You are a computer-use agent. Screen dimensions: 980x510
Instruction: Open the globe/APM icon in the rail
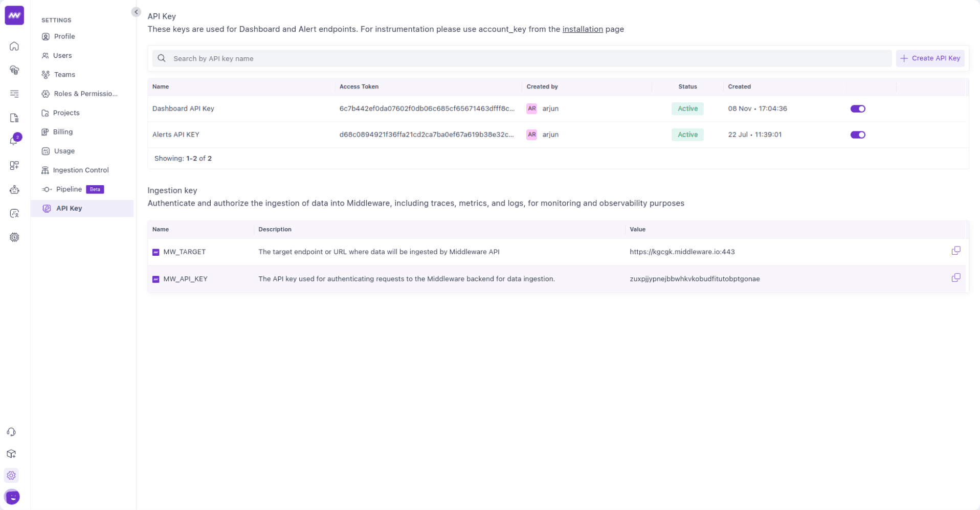pos(14,70)
